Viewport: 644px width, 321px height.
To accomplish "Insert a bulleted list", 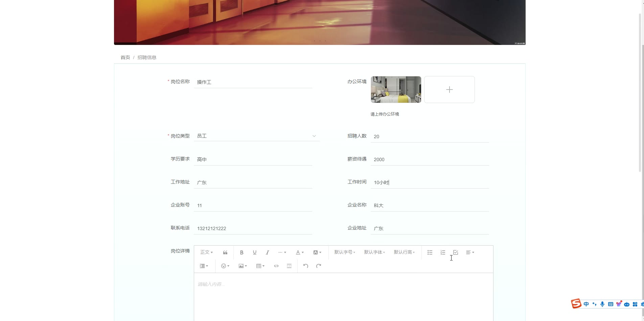I will point(430,252).
